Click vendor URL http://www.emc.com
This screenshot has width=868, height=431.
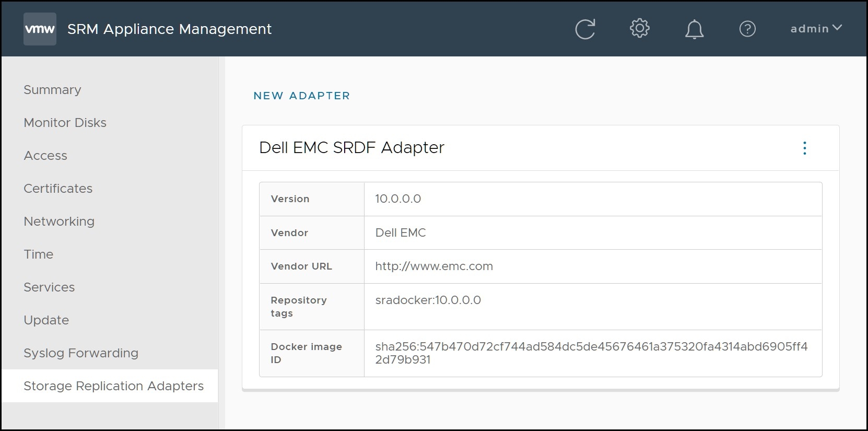pos(434,266)
